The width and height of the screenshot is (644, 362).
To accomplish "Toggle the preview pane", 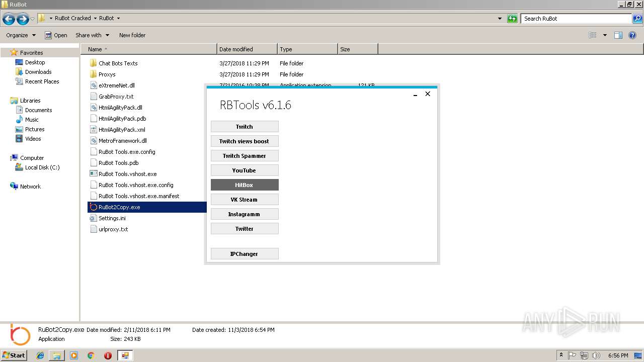I will tap(618, 35).
